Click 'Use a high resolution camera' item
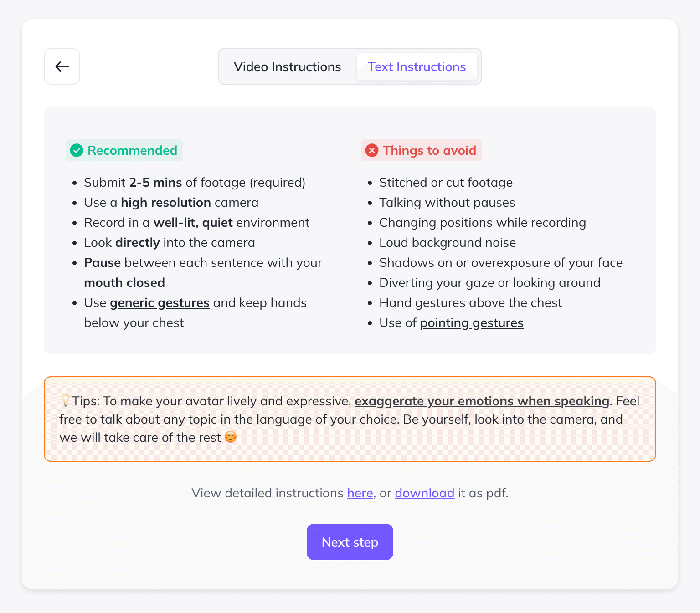 click(171, 203)
